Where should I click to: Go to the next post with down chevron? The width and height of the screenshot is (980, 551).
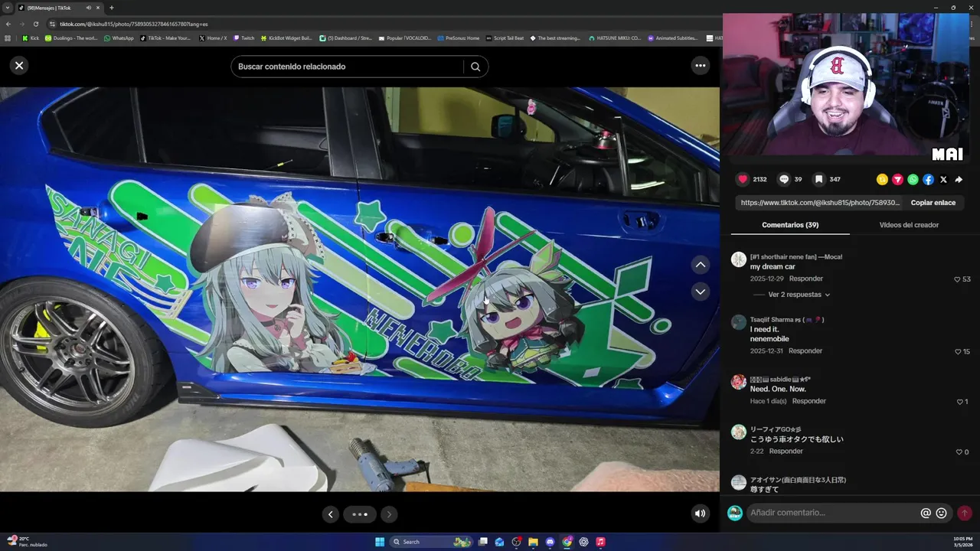(701, 292)
